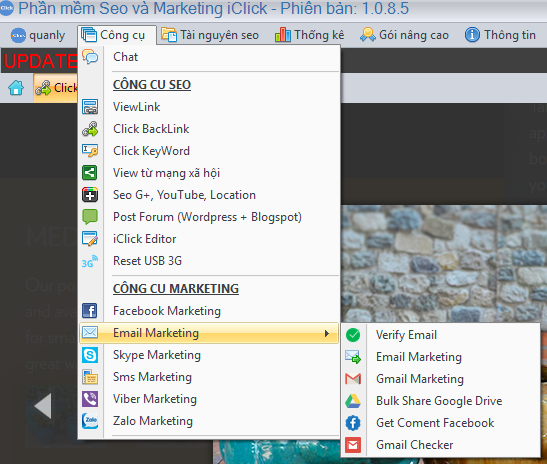Screen dimensions: 547x464
Task: Click the Sms Marketing icon
Action: [x=90, y=377]
